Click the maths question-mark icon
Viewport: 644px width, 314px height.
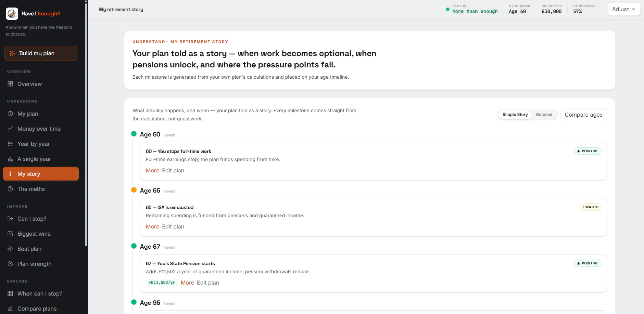pyautogui.click(x=10, y=189)
